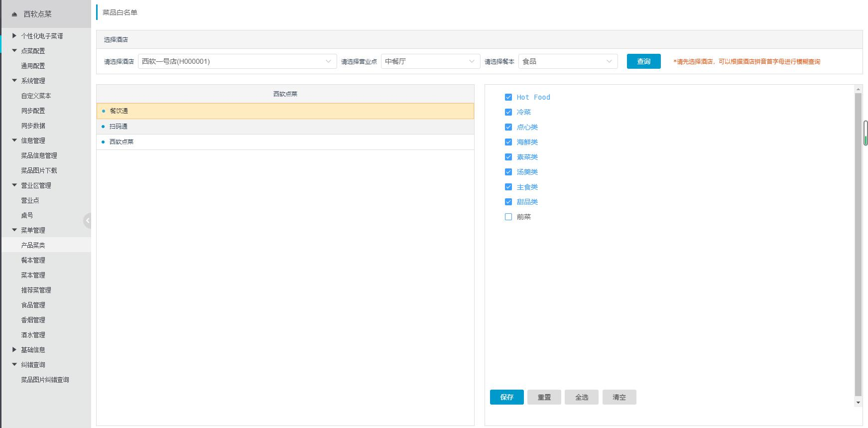Open the 菜品图片纠错查询 menu item

[x=45, y=380]
